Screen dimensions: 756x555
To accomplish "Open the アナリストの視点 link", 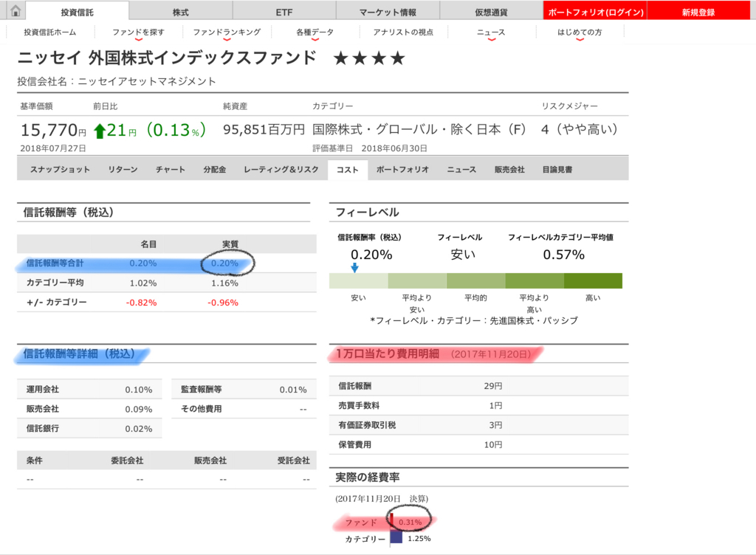I will 403,32.
